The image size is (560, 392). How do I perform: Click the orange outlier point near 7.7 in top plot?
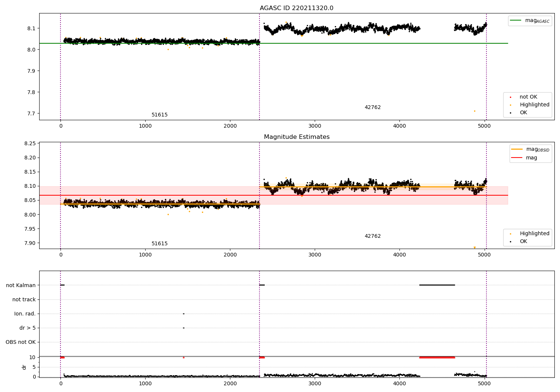475,111
